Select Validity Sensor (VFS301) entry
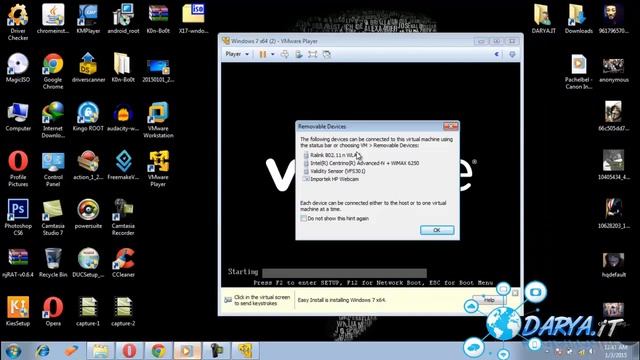This screenshot has height=360, width=640. [x=335, y=171]
